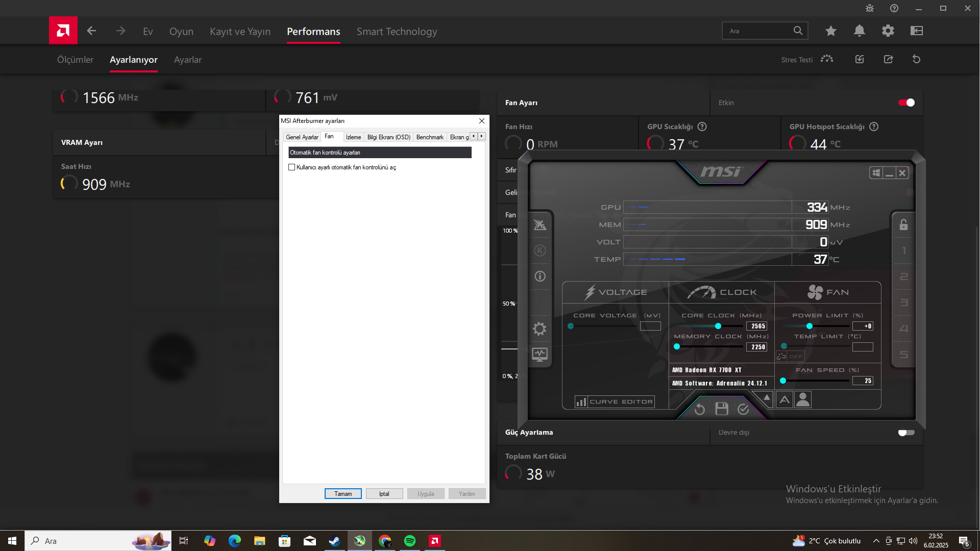Click Afterburner auto fan A button
This screenshot has width=980, height=551.
tap(785, 399)
